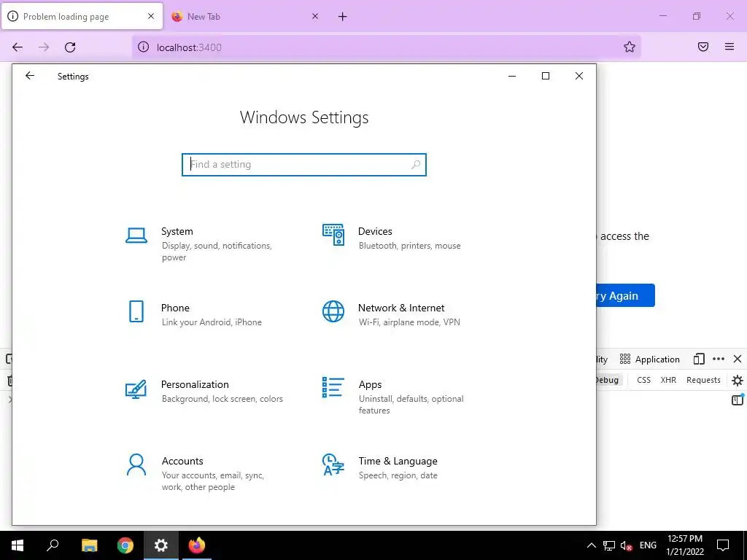
Task: Switch to Firefox on the taskbar
Action: 197,545
